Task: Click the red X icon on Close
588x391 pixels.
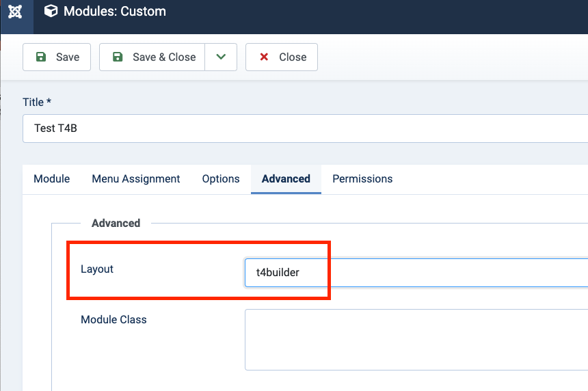Action: (264, 57)
